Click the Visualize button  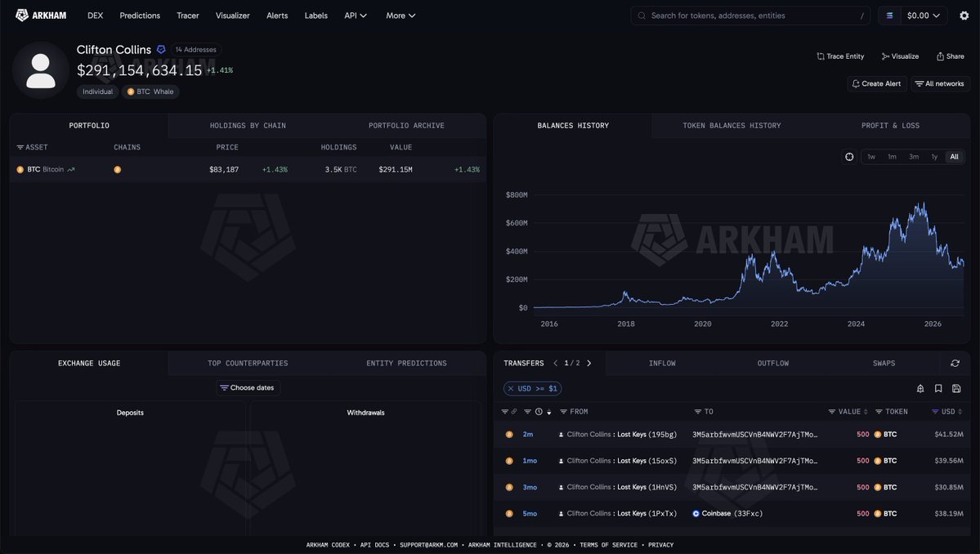[900, 56]
